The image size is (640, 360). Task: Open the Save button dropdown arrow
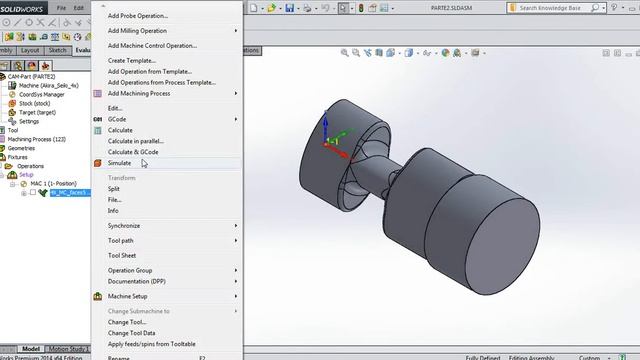(x=298, y=8)
